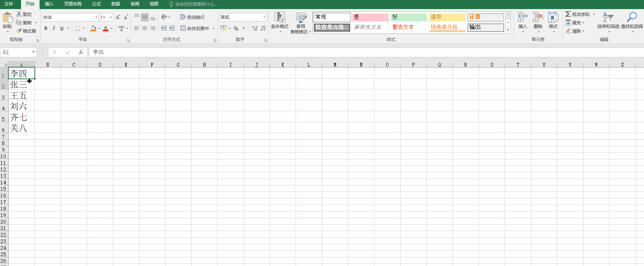This screenshot has height=266, width=644.
Task: Toggle Wrap Text (自动换行)
Action: (x=192, y=17)
